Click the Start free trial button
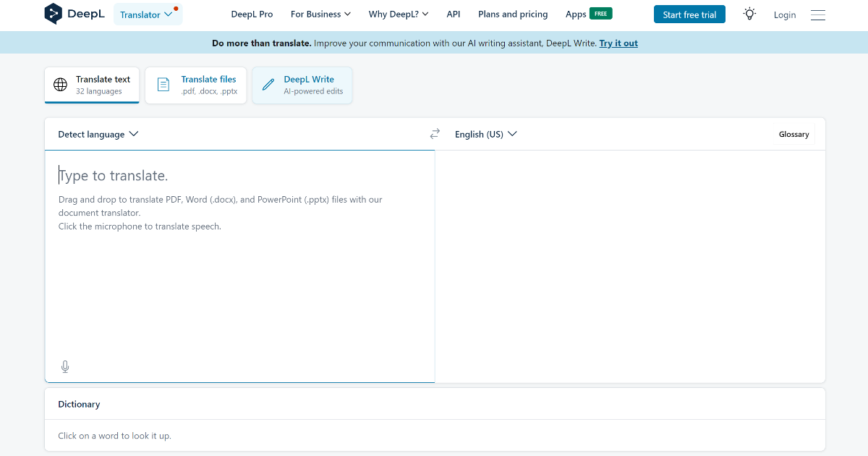The width and height of the screenshot is (868, 456). pos(689,14)
